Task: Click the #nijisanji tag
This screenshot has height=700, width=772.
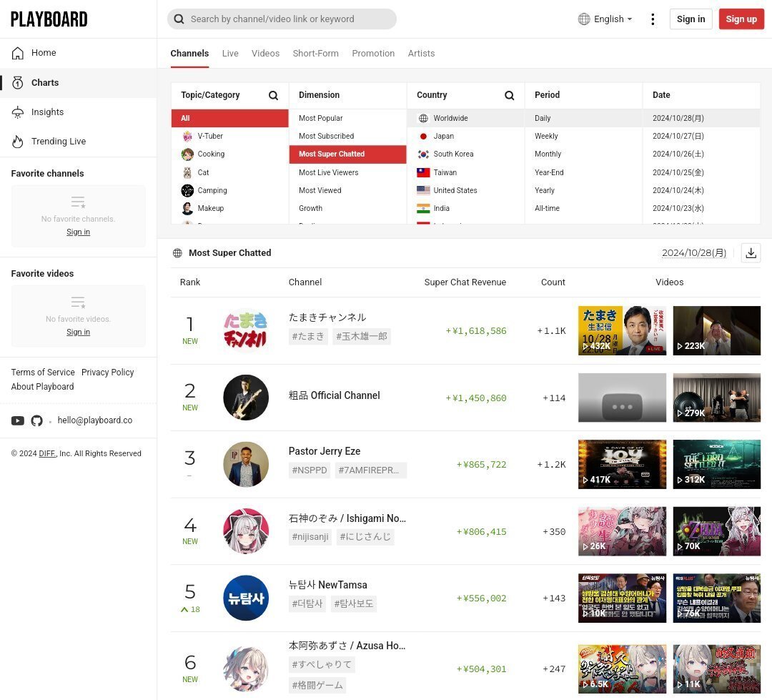Action: (310, 537)
